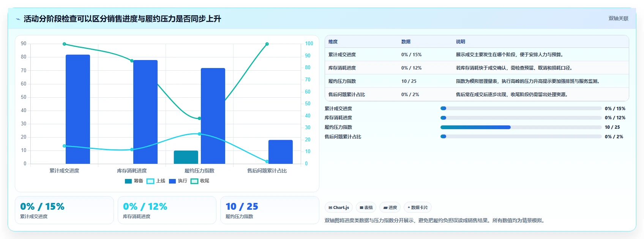644x239 pixels.
Task: Click table cell 售后问题累计占比
Action: tap(347, 95)
